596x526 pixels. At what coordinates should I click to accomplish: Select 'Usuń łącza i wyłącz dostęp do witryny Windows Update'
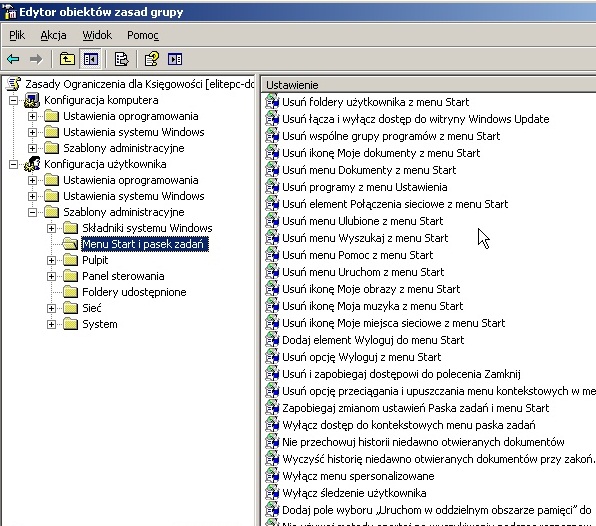[x=415, y=119]
